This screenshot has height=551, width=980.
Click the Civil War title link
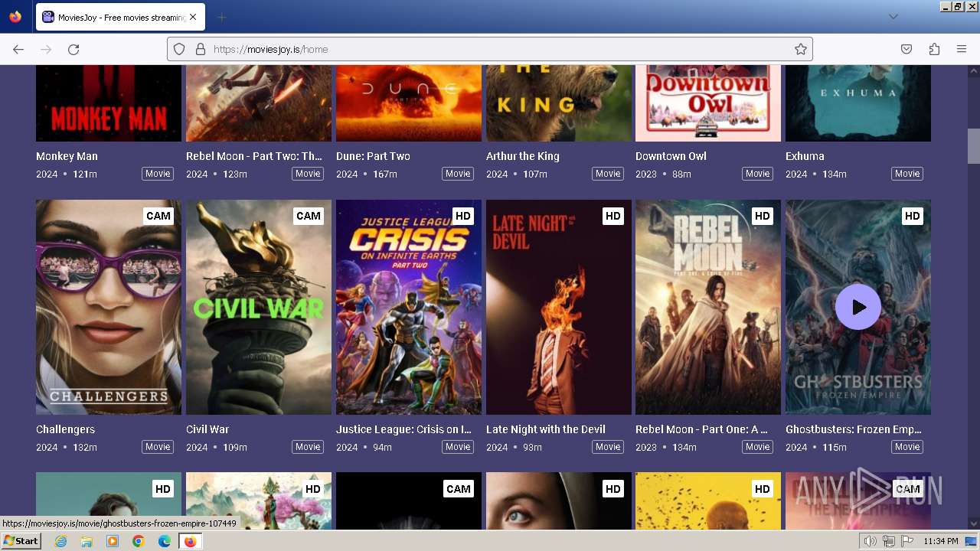coord(207,429)
